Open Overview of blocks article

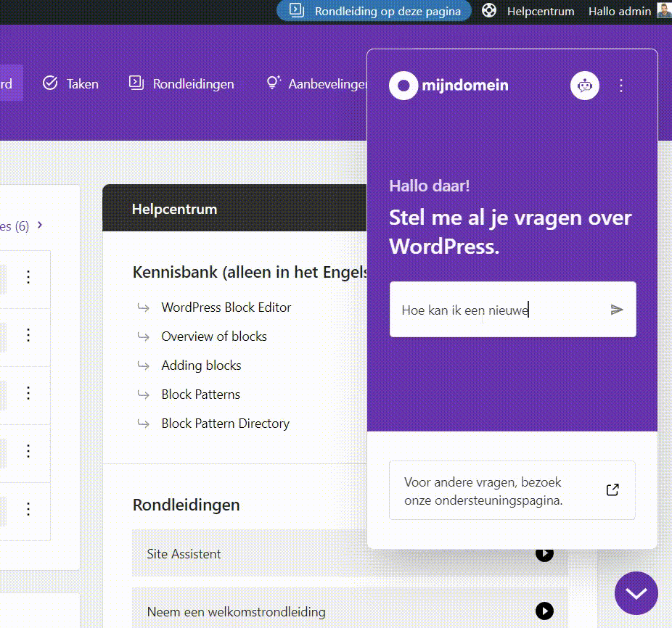point(214,336)
